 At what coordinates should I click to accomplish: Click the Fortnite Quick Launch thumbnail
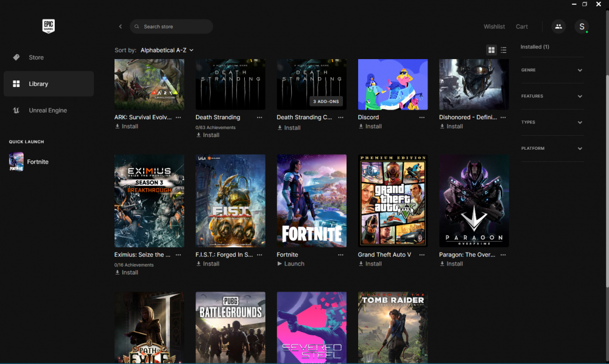click(16, 162)
